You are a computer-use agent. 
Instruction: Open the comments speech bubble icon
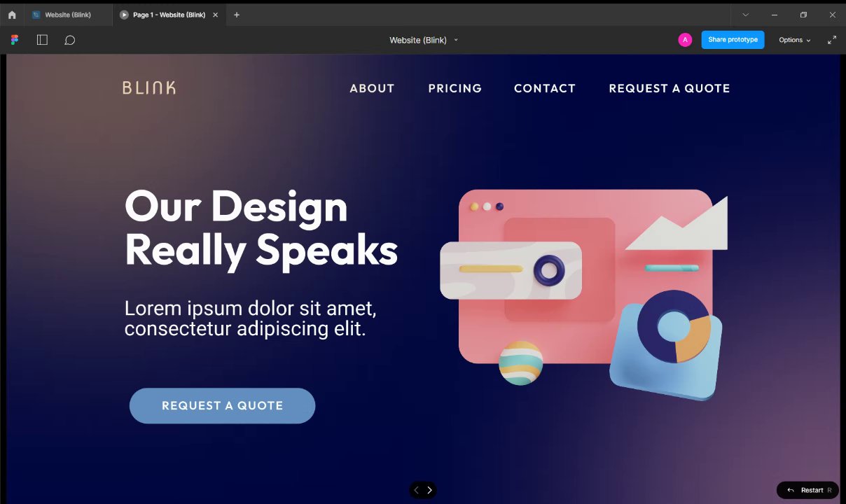tap(70, 40)
